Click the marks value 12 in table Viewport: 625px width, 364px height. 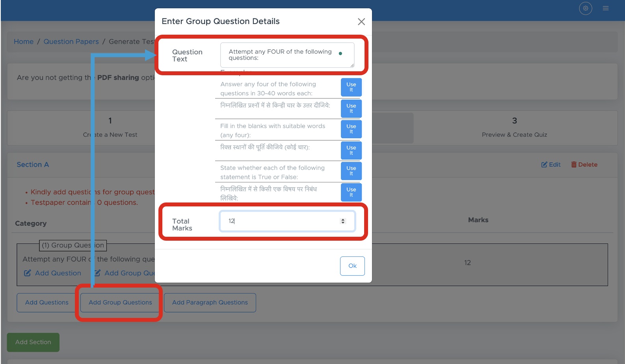tap(467, 263)
